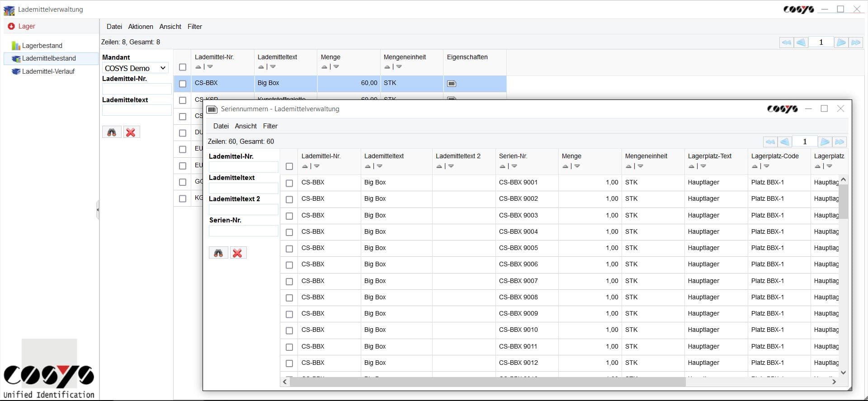This screenshot has height=401, width=868.
Task: Go to previous page in main window
Action: click(801, 42)
